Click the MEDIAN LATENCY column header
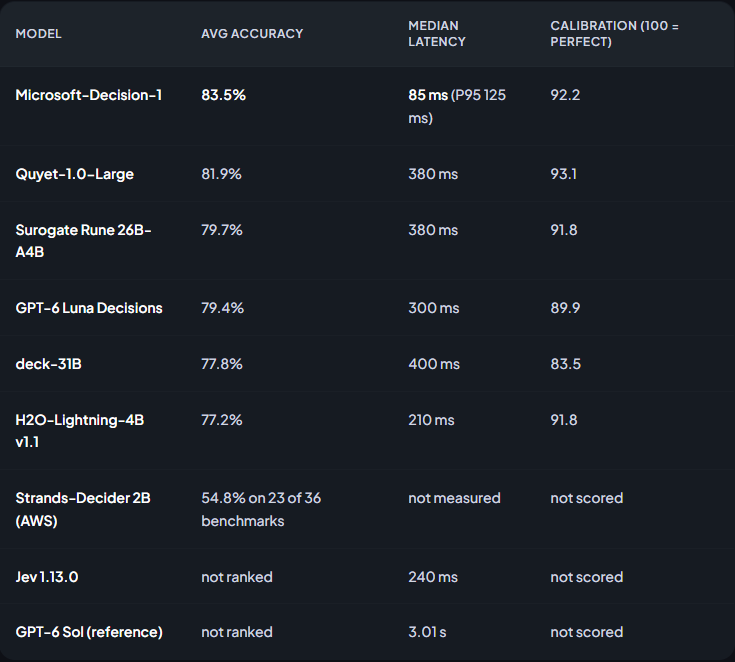 click(437, 34)
